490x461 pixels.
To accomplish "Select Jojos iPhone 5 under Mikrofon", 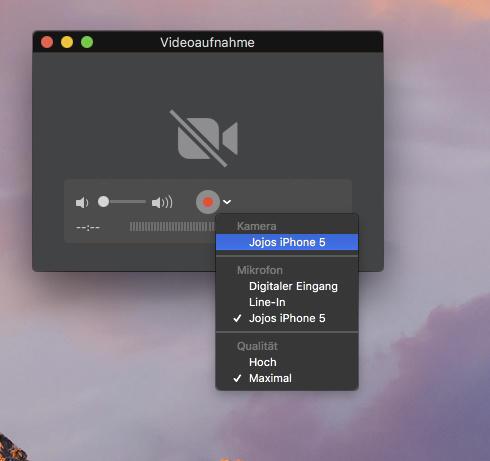I will pyautogui.click(x=287, y=318).
